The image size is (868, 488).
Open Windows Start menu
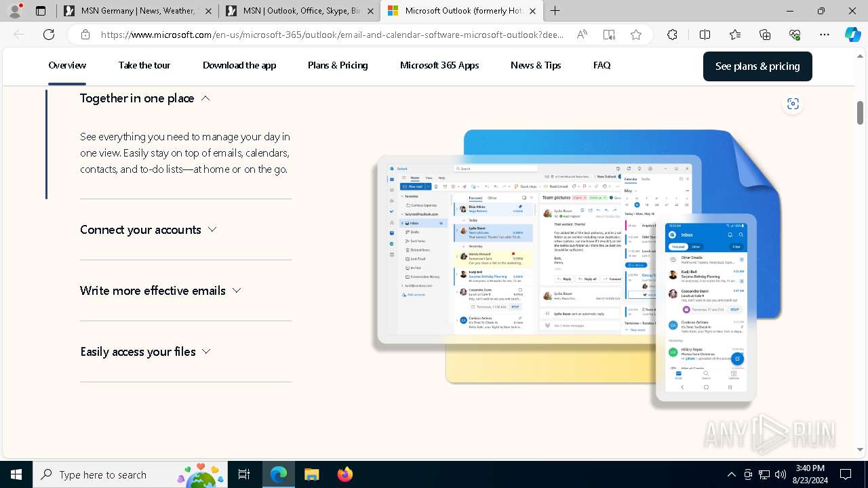(x=16, y=474)
